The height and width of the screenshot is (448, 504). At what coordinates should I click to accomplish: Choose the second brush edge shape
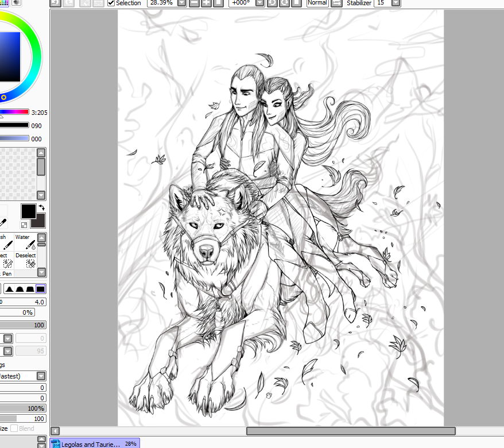coord(20,289)
